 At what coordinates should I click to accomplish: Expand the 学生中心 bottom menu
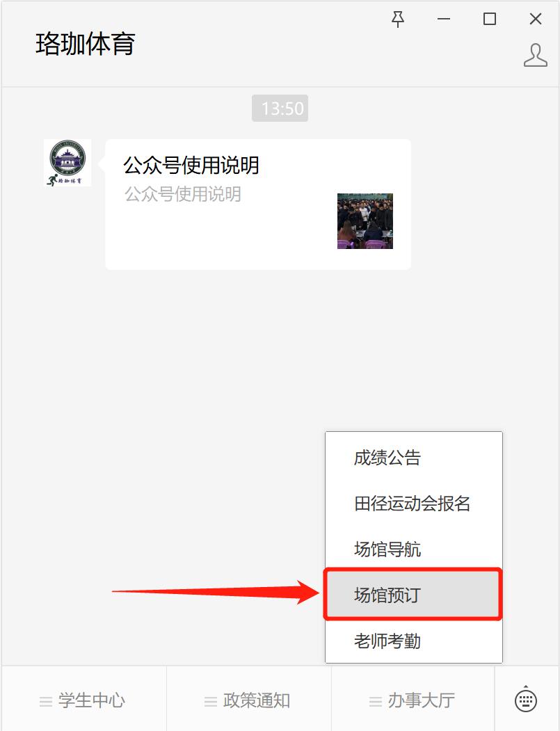[x=84, y=699]
